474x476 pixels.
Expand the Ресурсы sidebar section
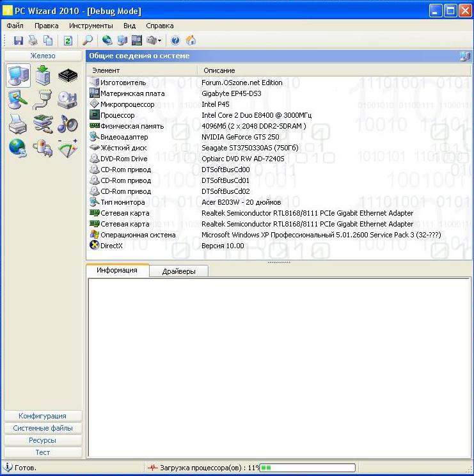[42, 440]
